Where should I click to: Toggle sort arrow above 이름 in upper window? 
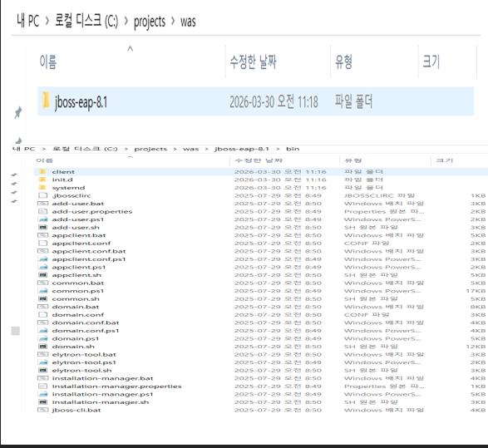[x=130, y=48]
